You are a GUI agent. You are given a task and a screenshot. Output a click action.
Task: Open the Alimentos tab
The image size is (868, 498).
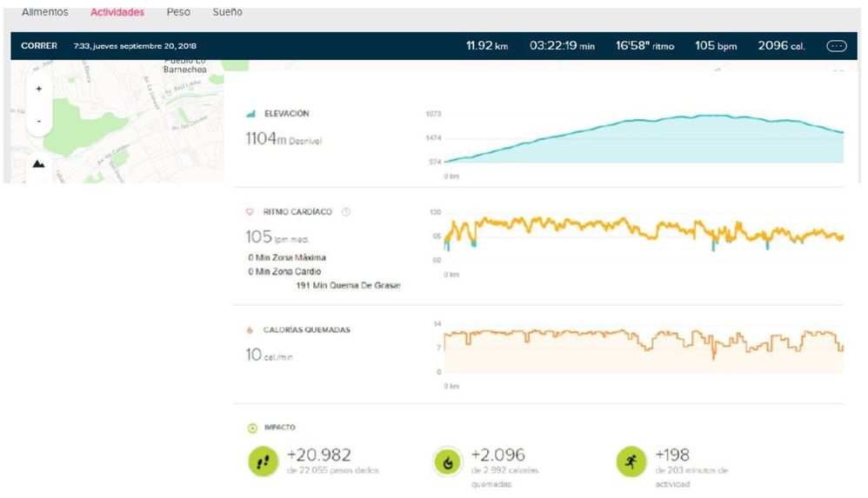pyautogui.click(x=44, y=12)
